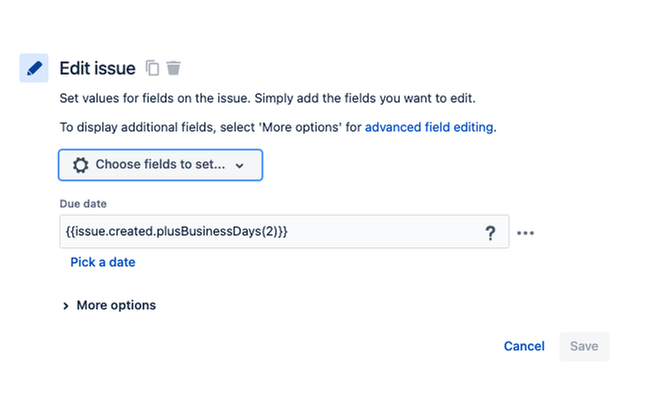Open the three-dot menu beside Due date
The height and width of the screenshot is (396, 665).
click(x=525, y=233)
